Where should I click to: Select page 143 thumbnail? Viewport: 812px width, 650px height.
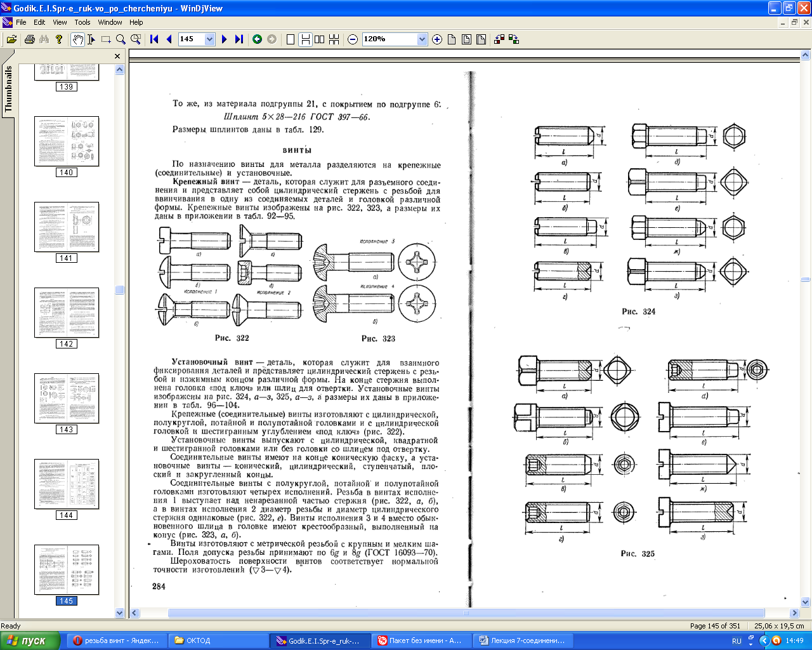67,399
